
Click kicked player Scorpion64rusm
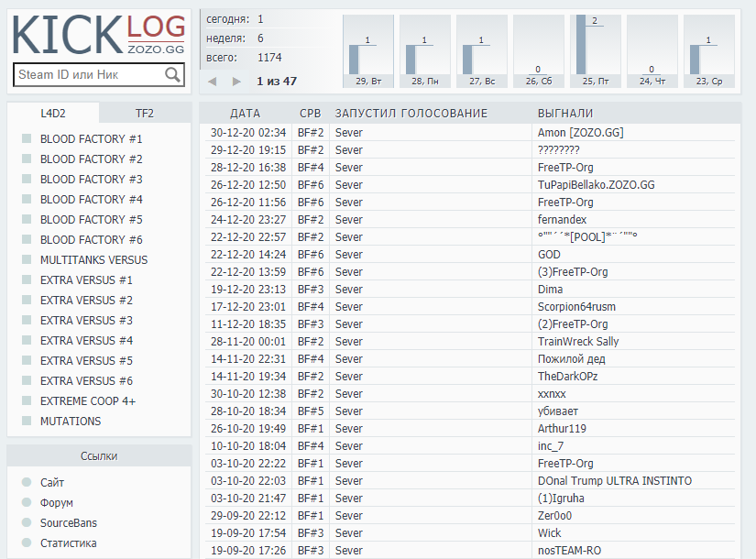576,307
